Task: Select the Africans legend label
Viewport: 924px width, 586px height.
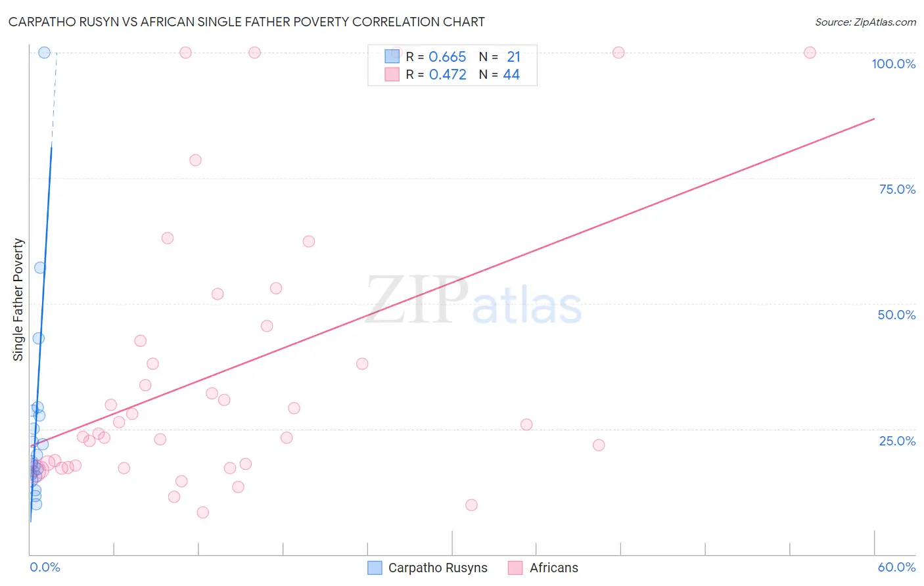Action: (x=554, y=568)
